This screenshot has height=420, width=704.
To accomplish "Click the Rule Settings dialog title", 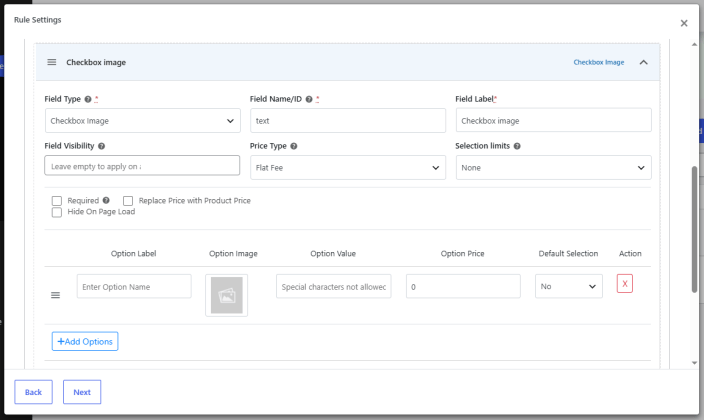I will click(37, 20).
